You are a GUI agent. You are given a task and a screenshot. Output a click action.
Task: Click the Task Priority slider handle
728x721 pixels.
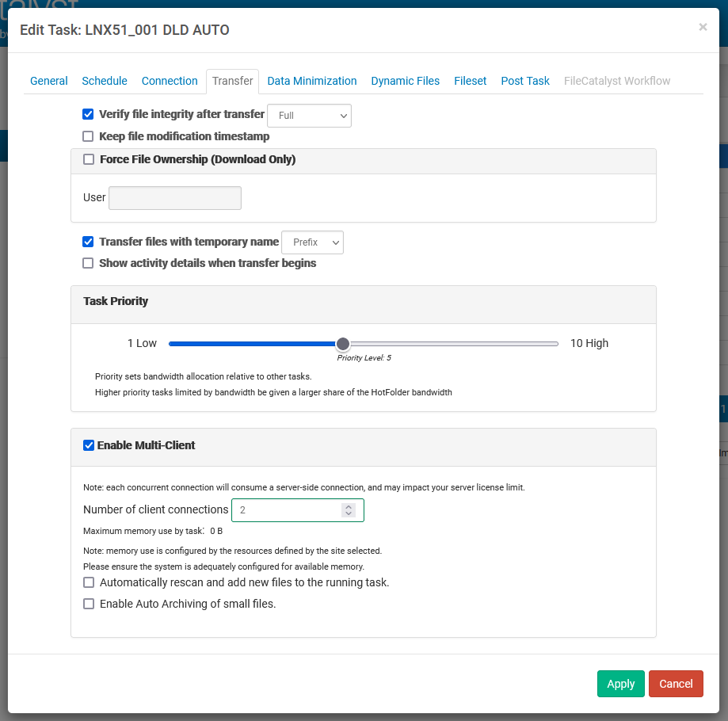click(x=343, y=344)
